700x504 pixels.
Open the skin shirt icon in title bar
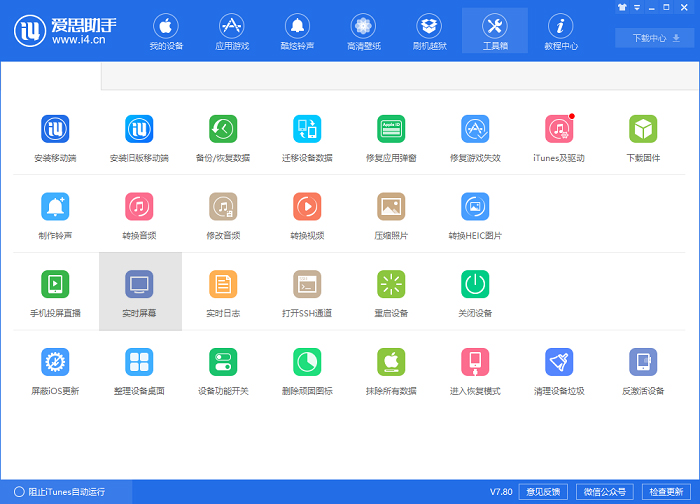[x=622, y=7]
